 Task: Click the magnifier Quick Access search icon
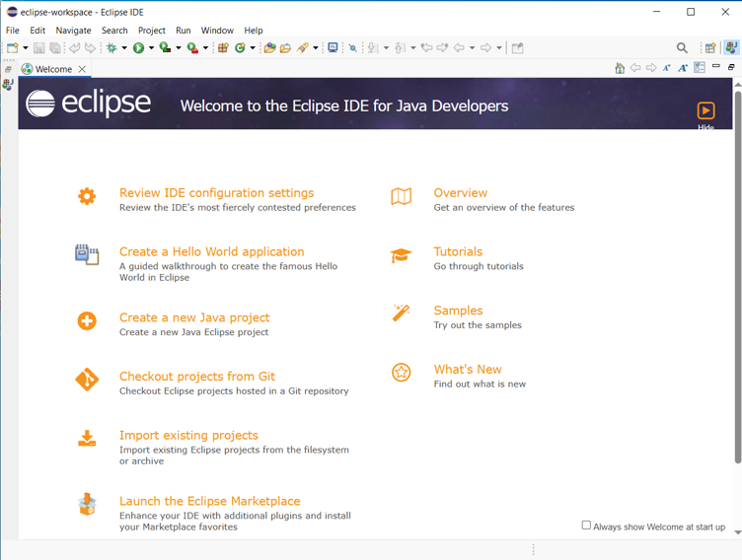coord(682,47)
